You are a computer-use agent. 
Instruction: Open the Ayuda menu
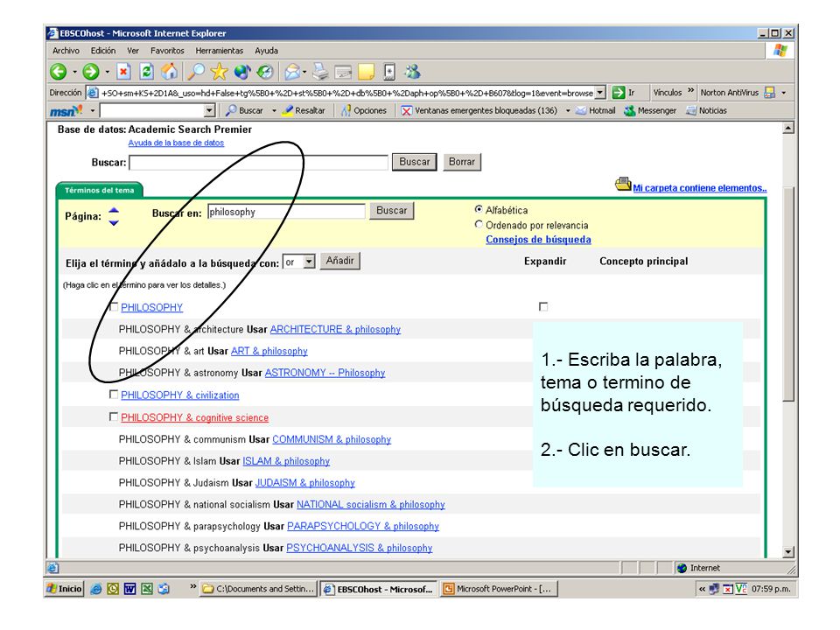click(266, 51)
